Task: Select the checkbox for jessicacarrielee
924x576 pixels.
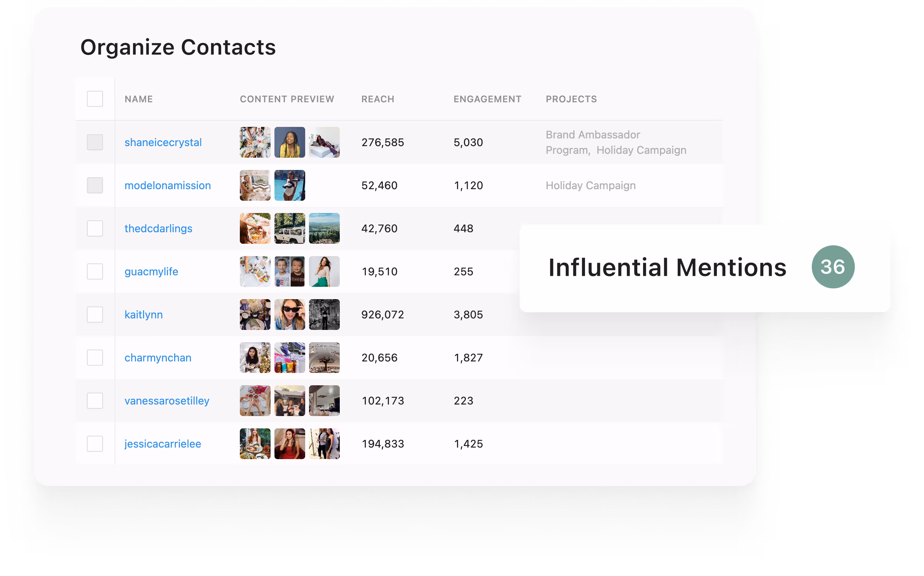Action: (x=95, y=444)
